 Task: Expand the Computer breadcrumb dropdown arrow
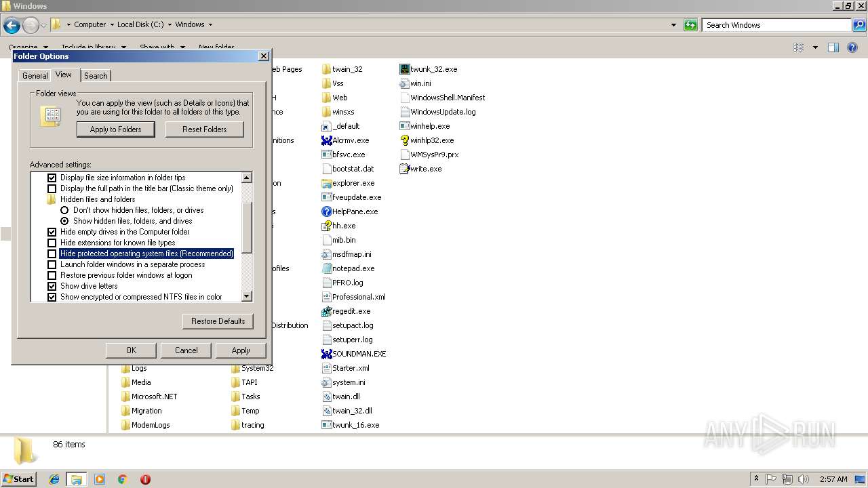[x=111, y=25]
